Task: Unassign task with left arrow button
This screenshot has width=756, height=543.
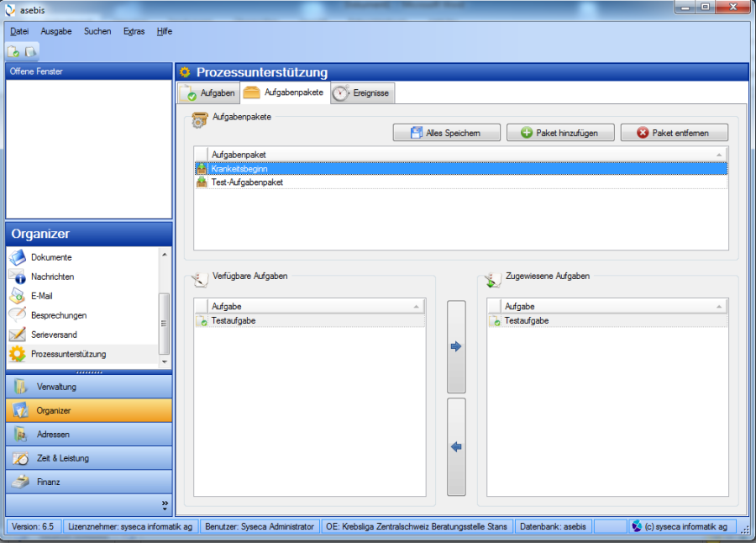Action: tap(456, 447)
